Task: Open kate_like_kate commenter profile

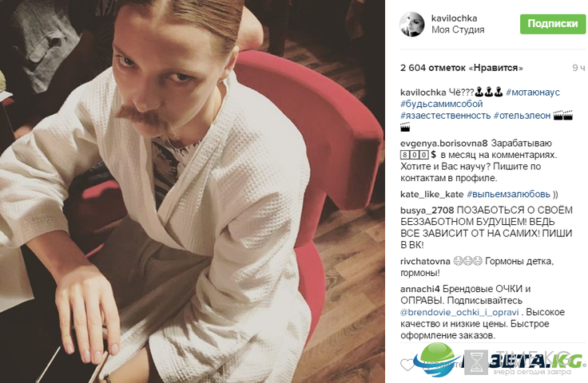Action: (431, 195)
